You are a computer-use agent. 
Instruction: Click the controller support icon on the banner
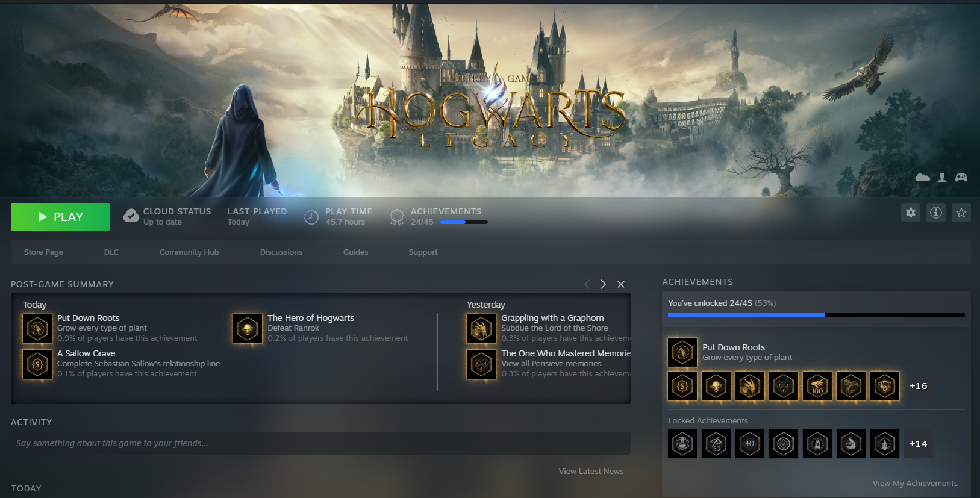pos(961,178)
